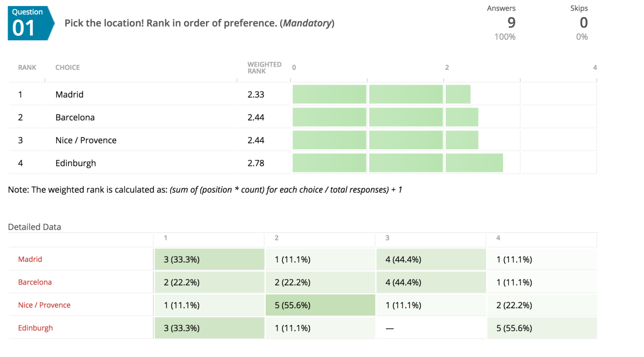644x357 pixels.
Task: Open the Madrid link in Detailed Data
Action: [30, 259]
